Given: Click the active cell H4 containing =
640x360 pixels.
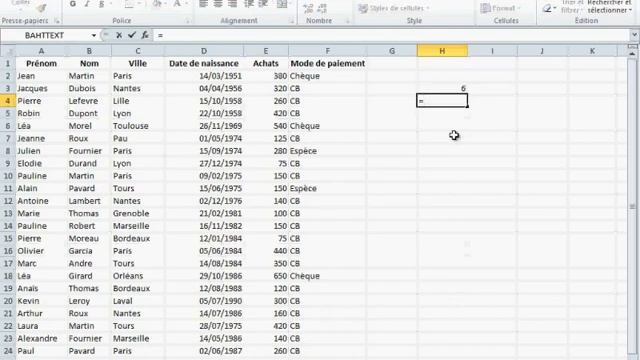Looking at the screenshot, I should click(442, 101).
